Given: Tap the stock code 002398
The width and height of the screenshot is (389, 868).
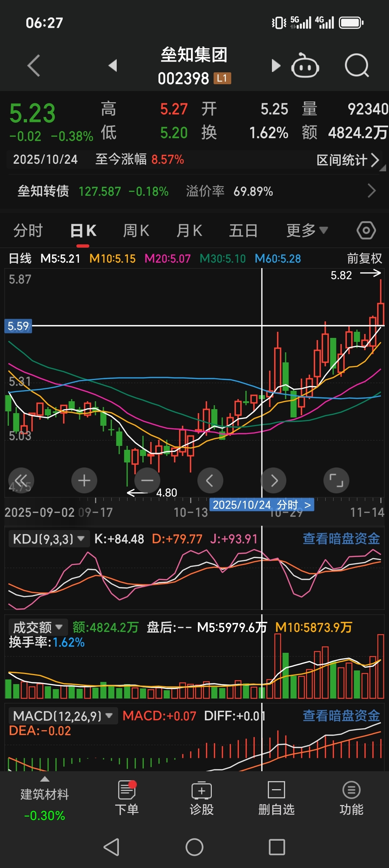Looking at the screenshot, I should click(x=183, y=78).
